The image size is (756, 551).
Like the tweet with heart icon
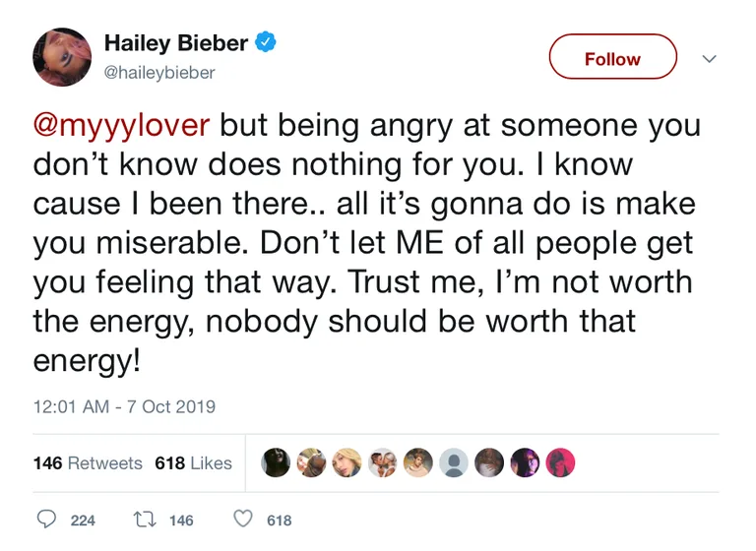point(243,519)
